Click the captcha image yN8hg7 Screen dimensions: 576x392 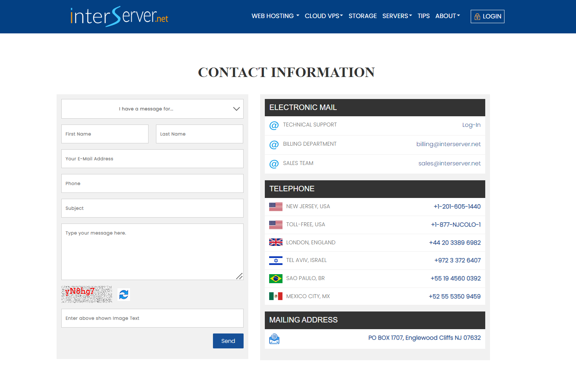click(x=87, y=294)
